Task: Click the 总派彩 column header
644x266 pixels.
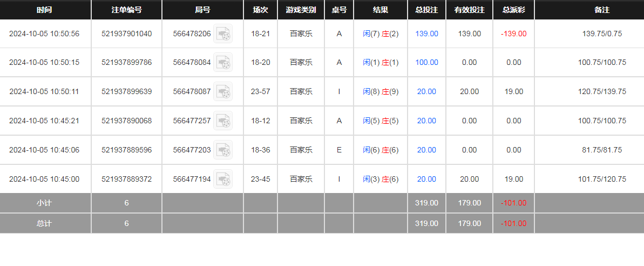Action: 513,10
